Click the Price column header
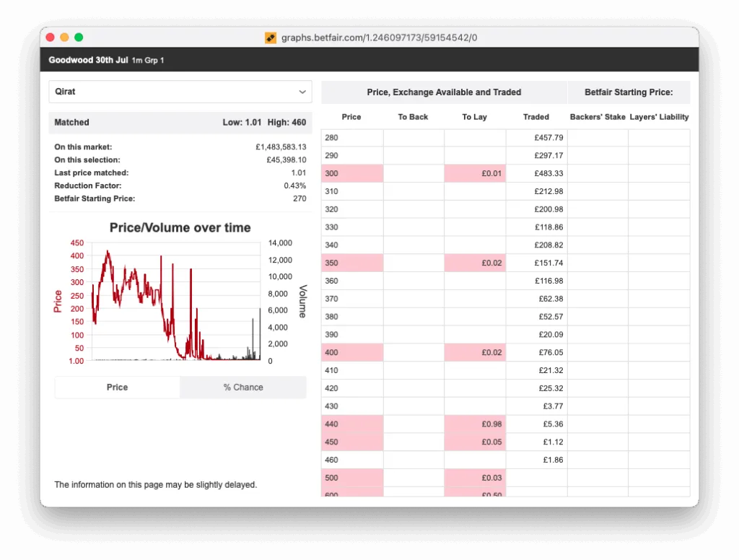This screenshot has height=560, width=739. [x=351, y=117]
